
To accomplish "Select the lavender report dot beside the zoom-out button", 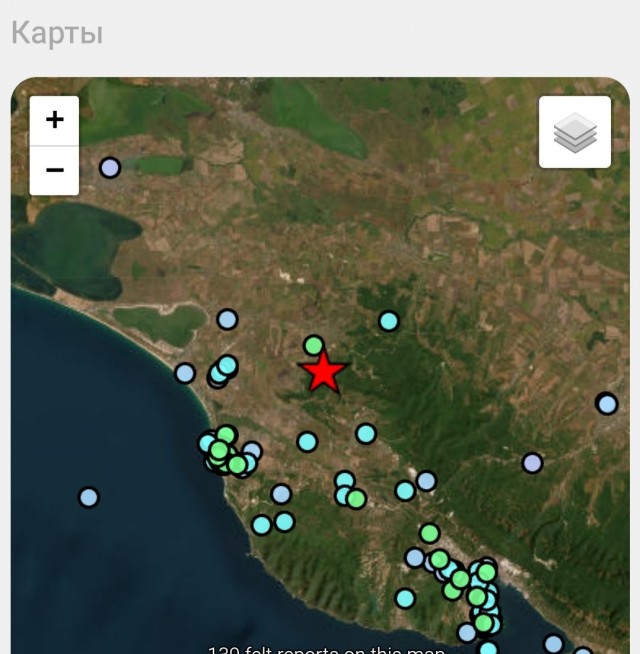I will coord(110,168).
